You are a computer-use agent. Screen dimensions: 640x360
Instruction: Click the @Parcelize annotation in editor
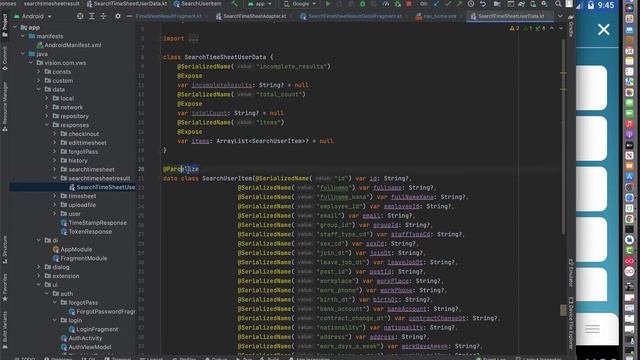[x=181, y=169]
